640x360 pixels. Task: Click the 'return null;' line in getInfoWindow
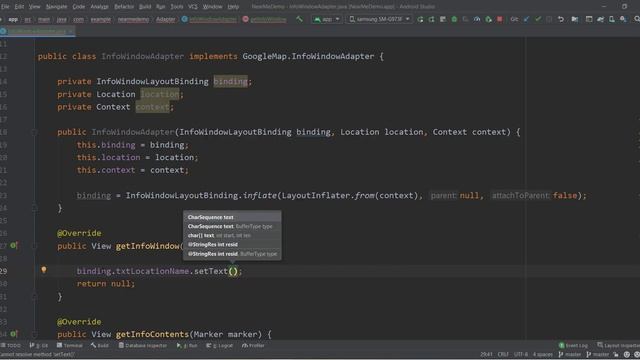point(106,284)
